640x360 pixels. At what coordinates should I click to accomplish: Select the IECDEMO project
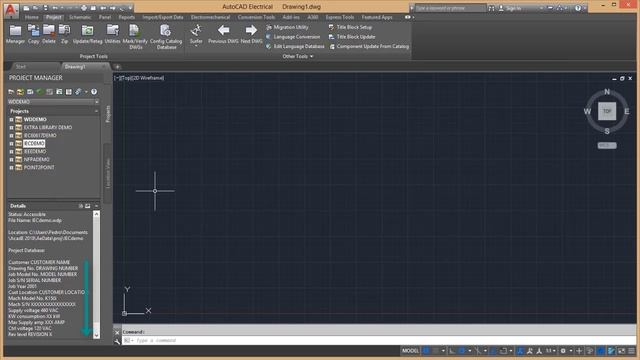pos(34,144)
